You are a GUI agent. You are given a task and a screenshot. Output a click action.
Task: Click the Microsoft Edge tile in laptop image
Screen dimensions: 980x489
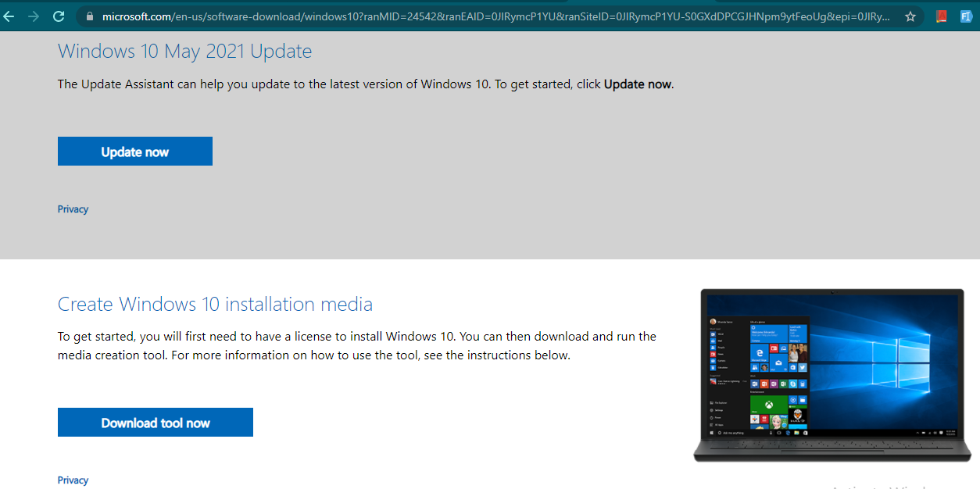[759, 355]
